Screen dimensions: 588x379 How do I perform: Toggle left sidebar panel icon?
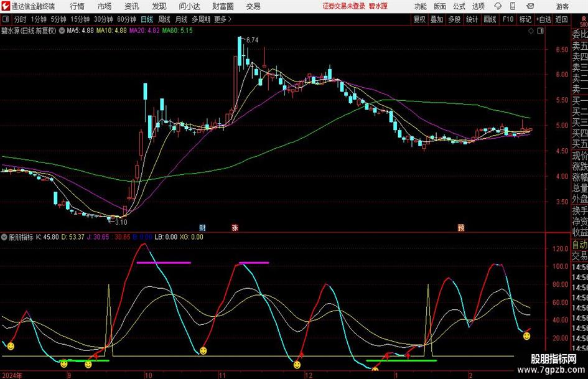pyautogui.click(x=5, y=19)
